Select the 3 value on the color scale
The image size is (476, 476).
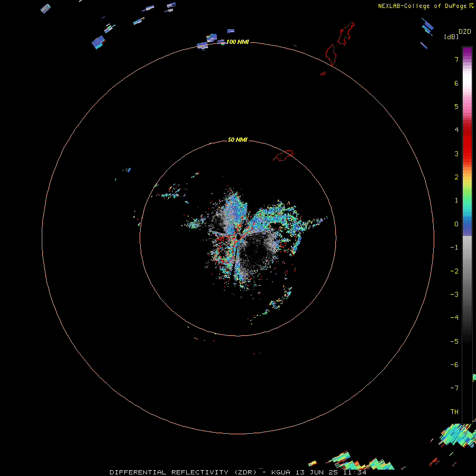456,153
